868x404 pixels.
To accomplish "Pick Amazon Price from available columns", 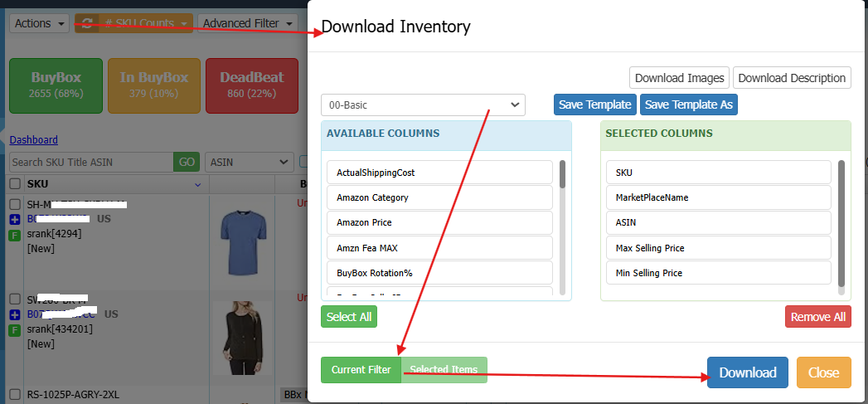I will click(439, 222).
